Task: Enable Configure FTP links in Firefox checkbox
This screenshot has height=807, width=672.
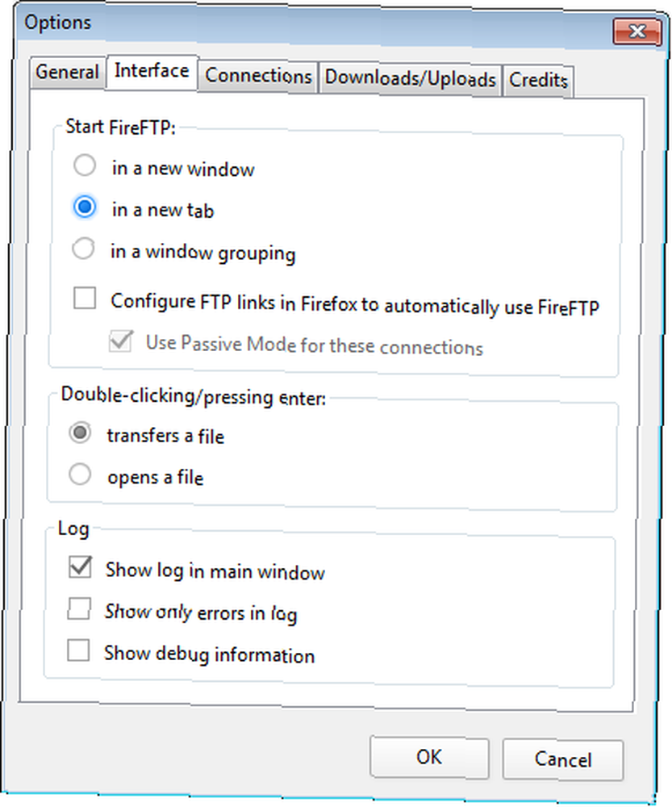Action: tap(85, 298)
